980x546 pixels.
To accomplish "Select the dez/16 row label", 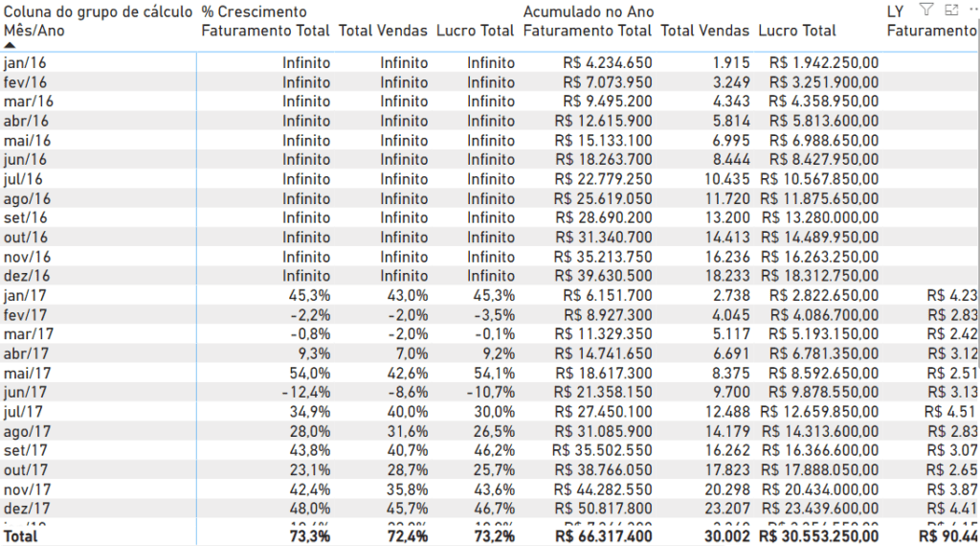I will click(27, 276).
